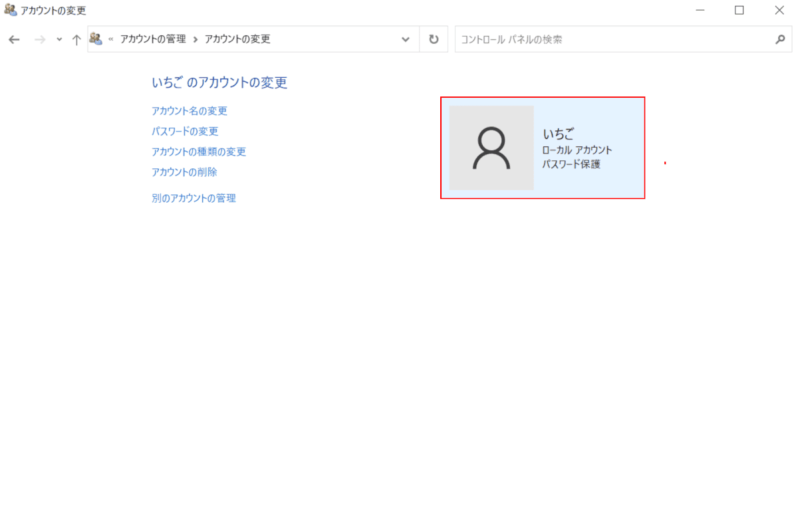
Task: Go back with the left arrow
Action: [14, 40]
